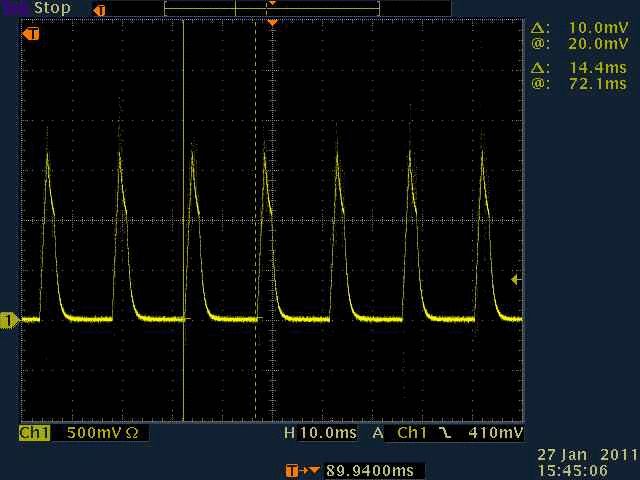
Task: Click the trigger level arrow on right edge
Action: coord(515,280)
